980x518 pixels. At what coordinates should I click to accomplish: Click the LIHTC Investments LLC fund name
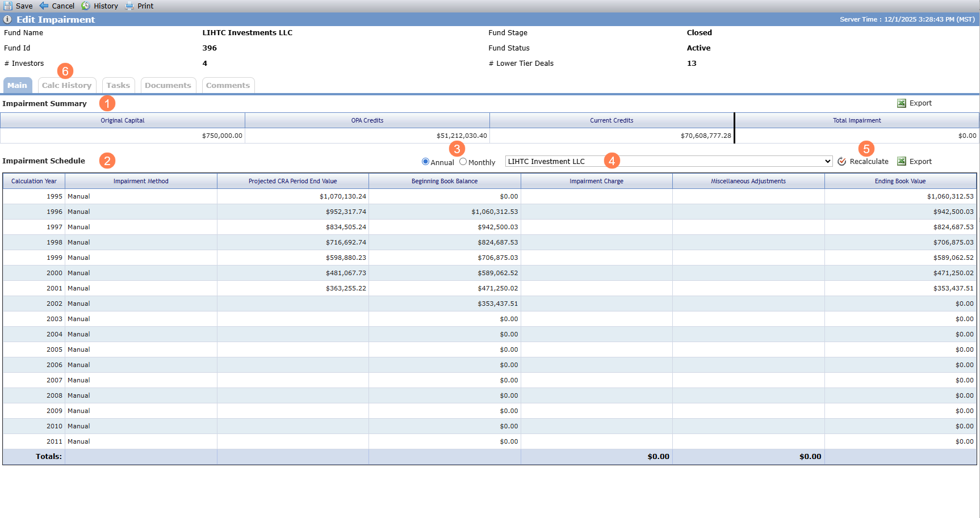coord(248,33)
